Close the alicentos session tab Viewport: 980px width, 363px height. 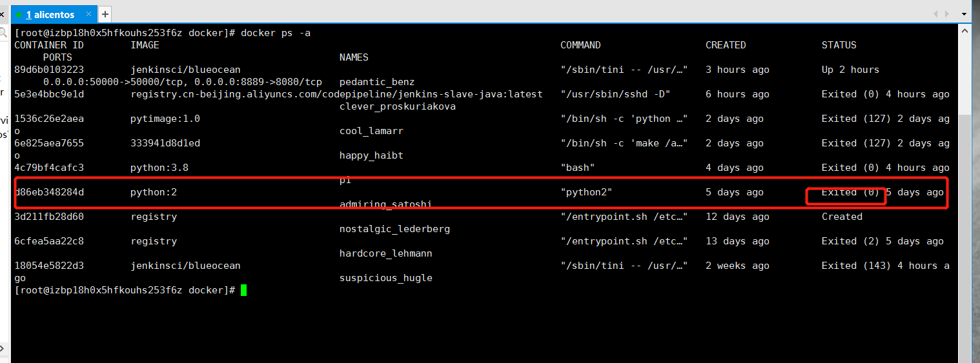tap(88, 14)
